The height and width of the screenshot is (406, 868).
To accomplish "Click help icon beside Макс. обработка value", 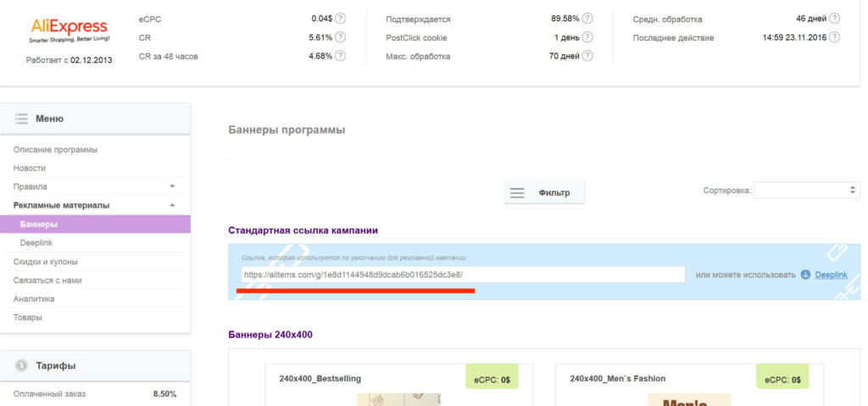I will click(x=587, y=56).
